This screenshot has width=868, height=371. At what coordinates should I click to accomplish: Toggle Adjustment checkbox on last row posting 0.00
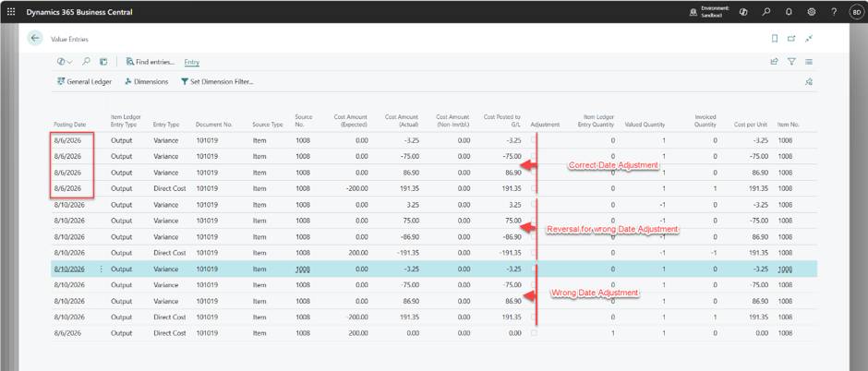pos(534,333)
